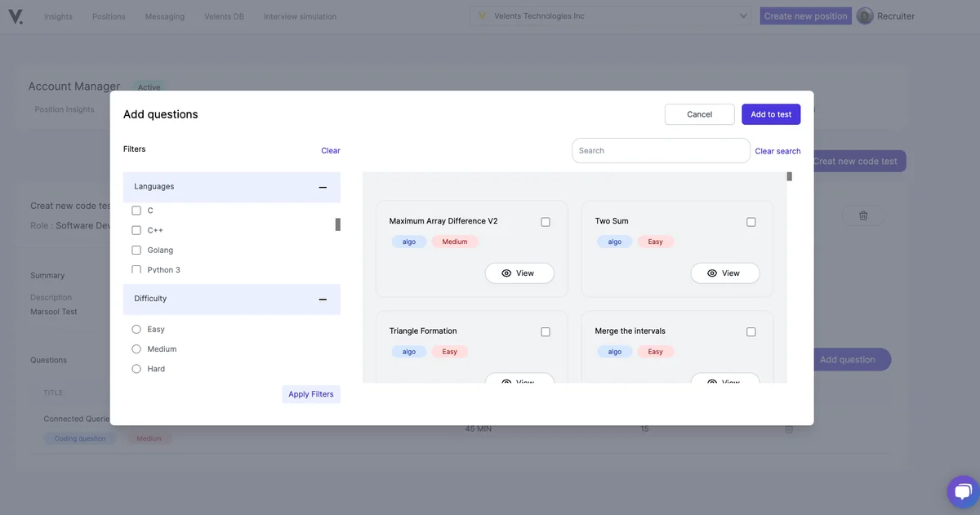
Task: View the Maximum Array Difference V2 question
Action: click(x=519, y=273)
